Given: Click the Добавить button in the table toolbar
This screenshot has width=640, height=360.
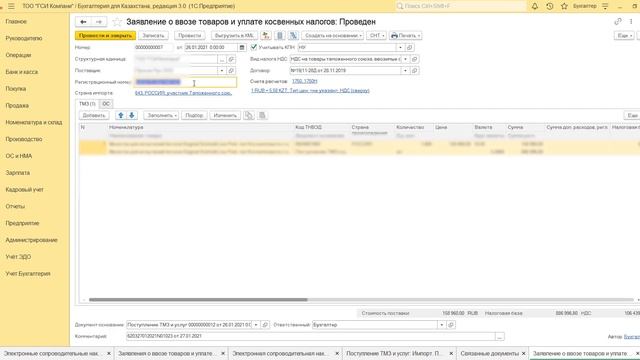Looking at the screenshot, I should (x=94, y=116).
